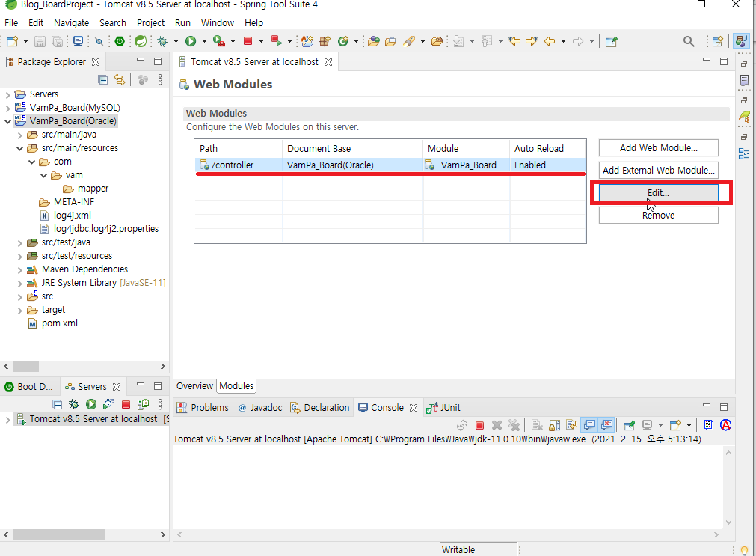
Task: Switch to the Overview tab
Action: click(194, 385)
